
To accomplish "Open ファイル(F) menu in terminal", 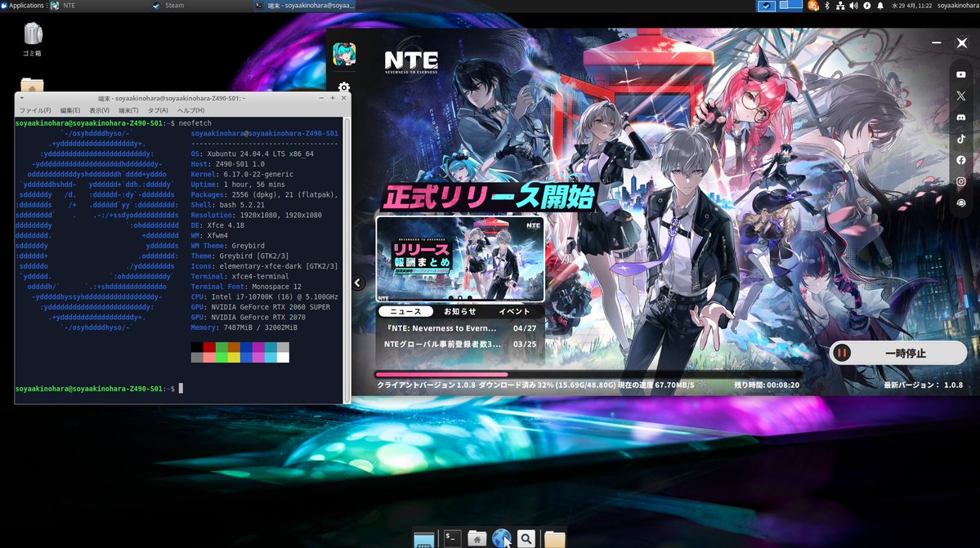I will pos(35,110).
